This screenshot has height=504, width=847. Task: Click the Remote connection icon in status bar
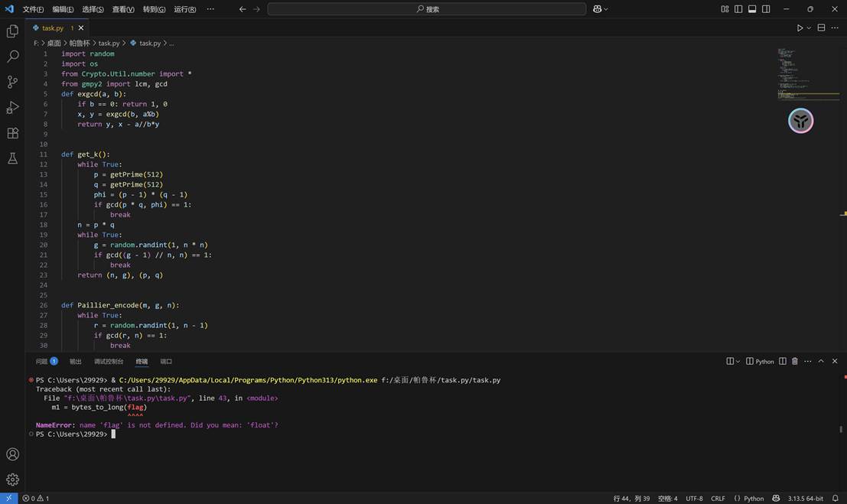8,498
